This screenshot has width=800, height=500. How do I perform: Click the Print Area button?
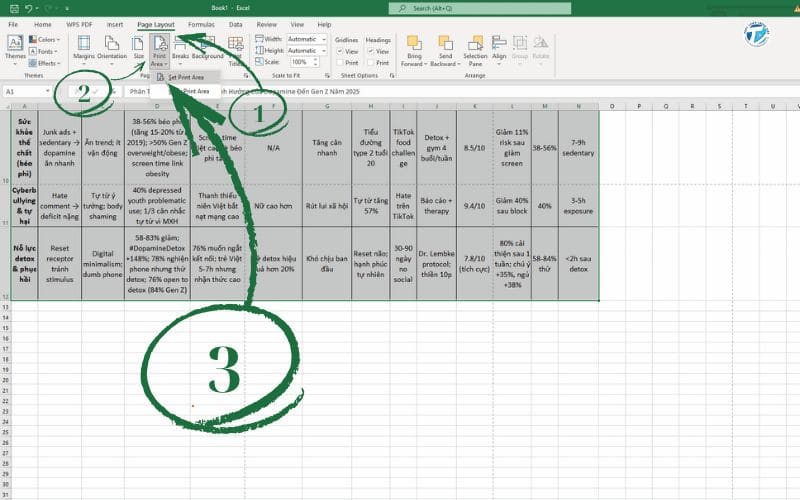click(159, 51)
